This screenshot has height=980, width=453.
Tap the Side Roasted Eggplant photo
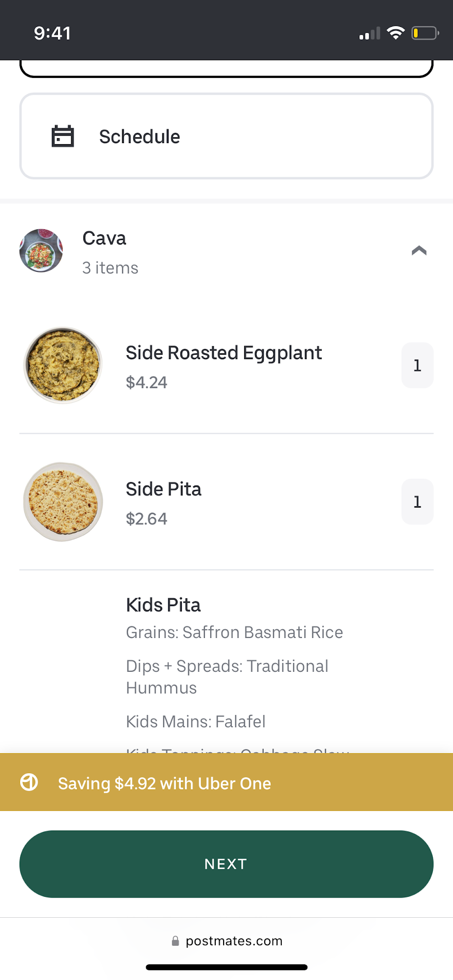(63, 365)
